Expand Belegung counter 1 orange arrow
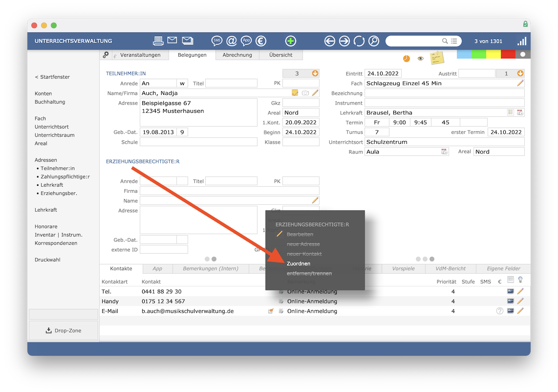This screenshot has height=392, width=558. click(x=520, y=73)
